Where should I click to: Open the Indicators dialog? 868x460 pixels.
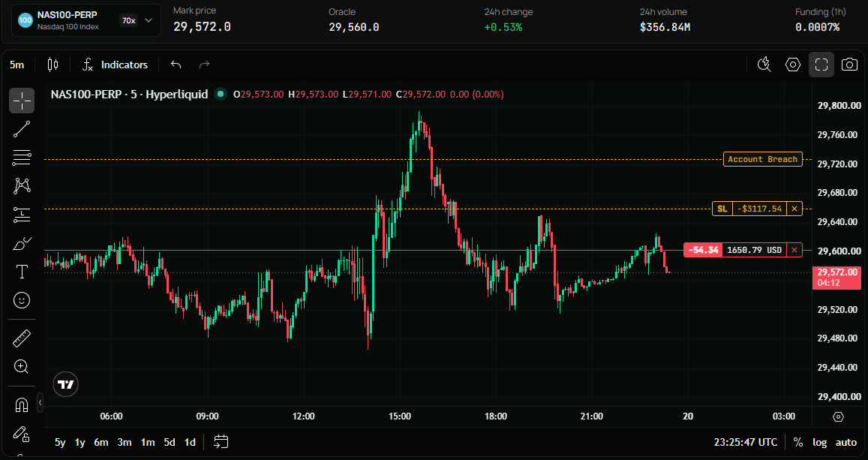coord(115,65)
